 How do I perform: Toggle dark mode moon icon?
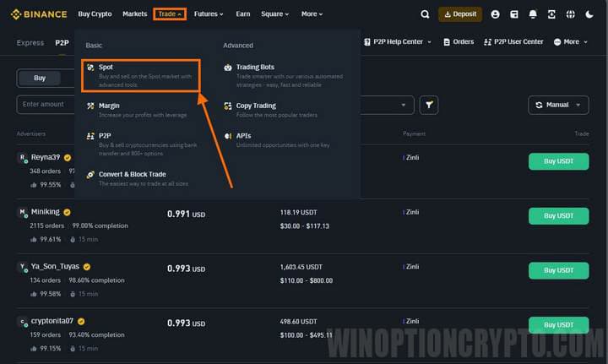pos(589,14)
